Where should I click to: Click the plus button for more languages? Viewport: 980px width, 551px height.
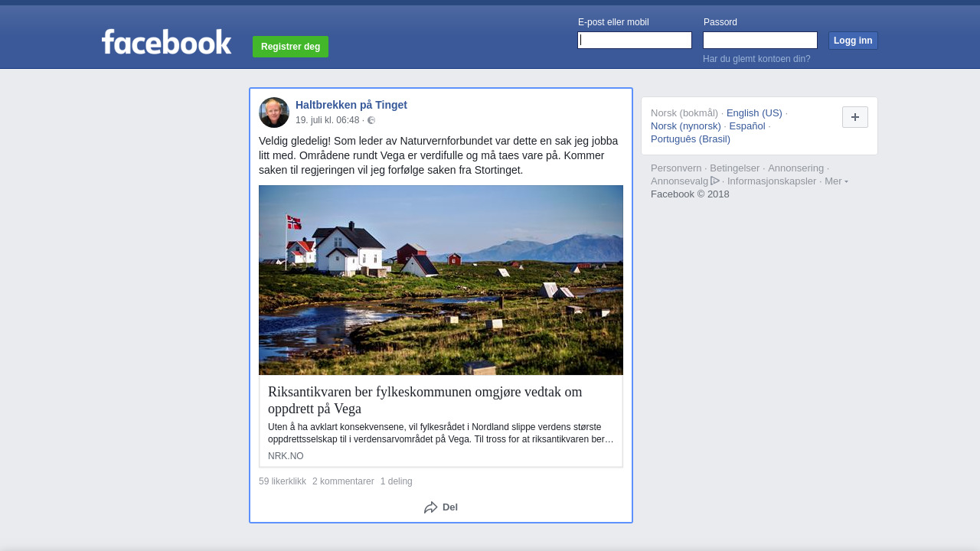click(x=855, y=117)
